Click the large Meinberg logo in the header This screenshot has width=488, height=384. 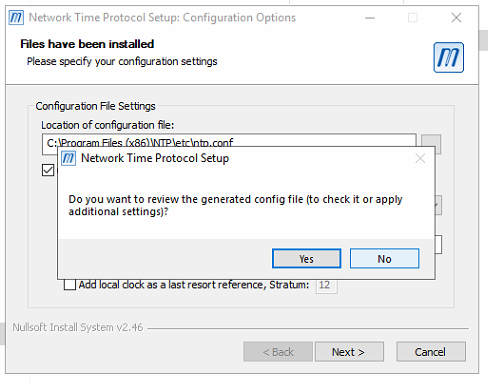[x=448, y=57]
